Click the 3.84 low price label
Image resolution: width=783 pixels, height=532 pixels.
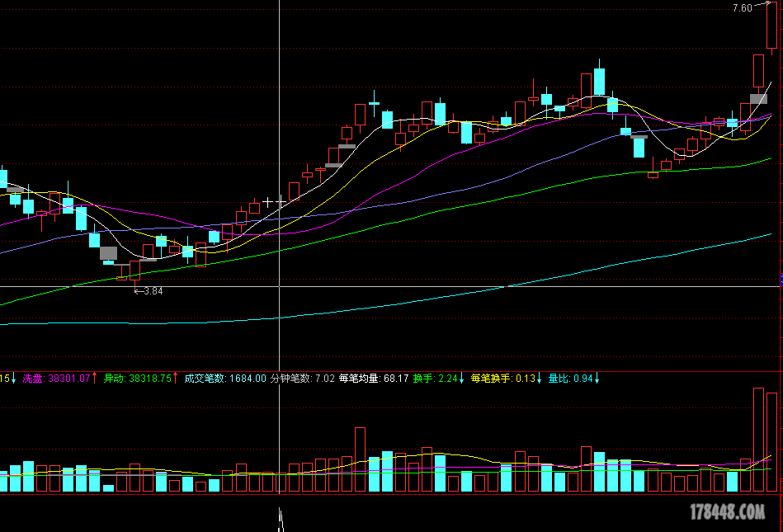coord(153,291)
